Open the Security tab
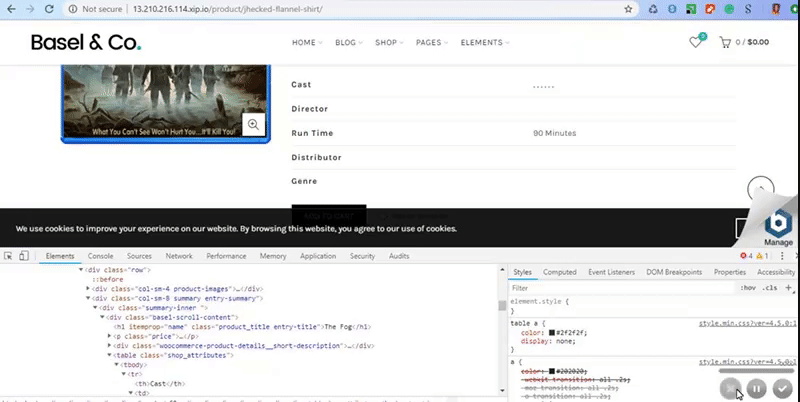The image size is (800, 402). point(362,256)
